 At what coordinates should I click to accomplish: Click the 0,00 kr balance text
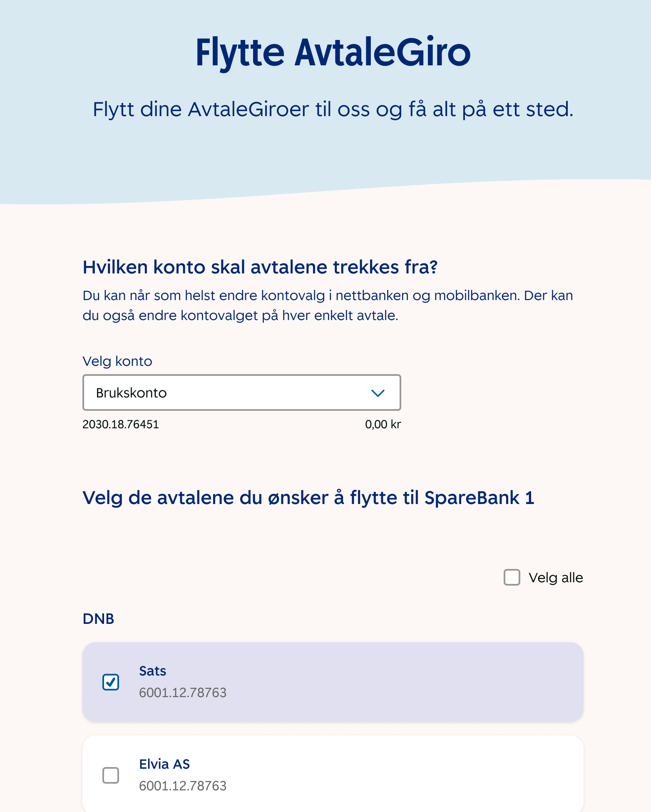(x=383, y=425)
